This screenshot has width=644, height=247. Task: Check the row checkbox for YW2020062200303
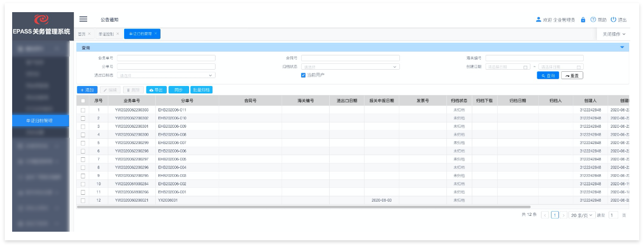82,110
